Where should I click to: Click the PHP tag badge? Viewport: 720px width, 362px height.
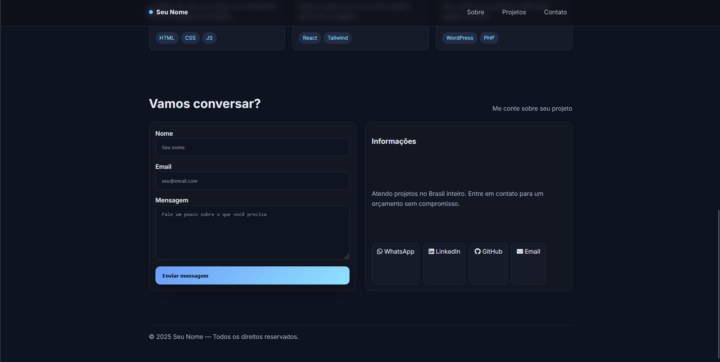[x=489, y=38]
